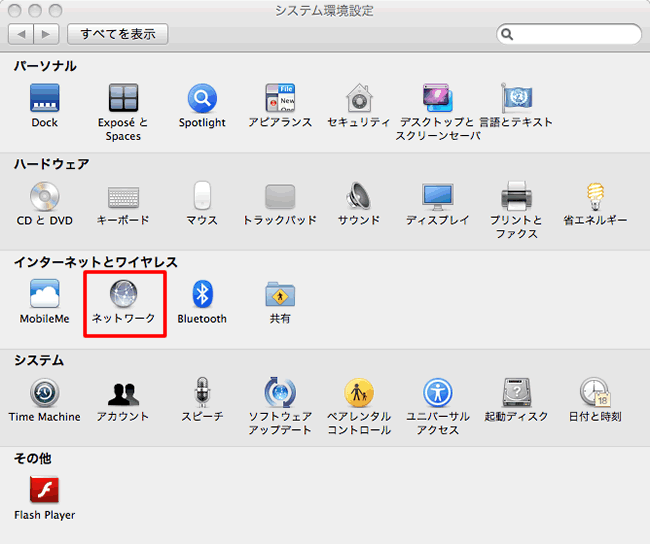Click the すべてを表示 button
The width and height of the screenshot is (650, 544).
coord(118,34)
